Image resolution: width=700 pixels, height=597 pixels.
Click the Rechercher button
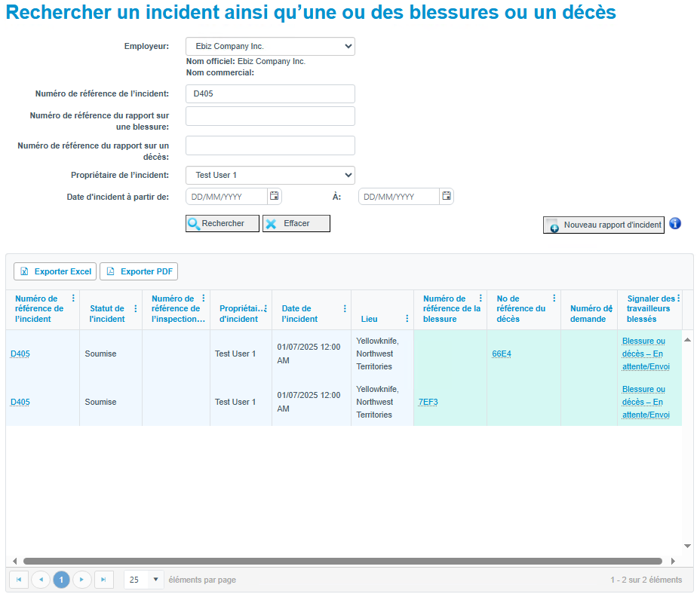click(x=223, y=224)
